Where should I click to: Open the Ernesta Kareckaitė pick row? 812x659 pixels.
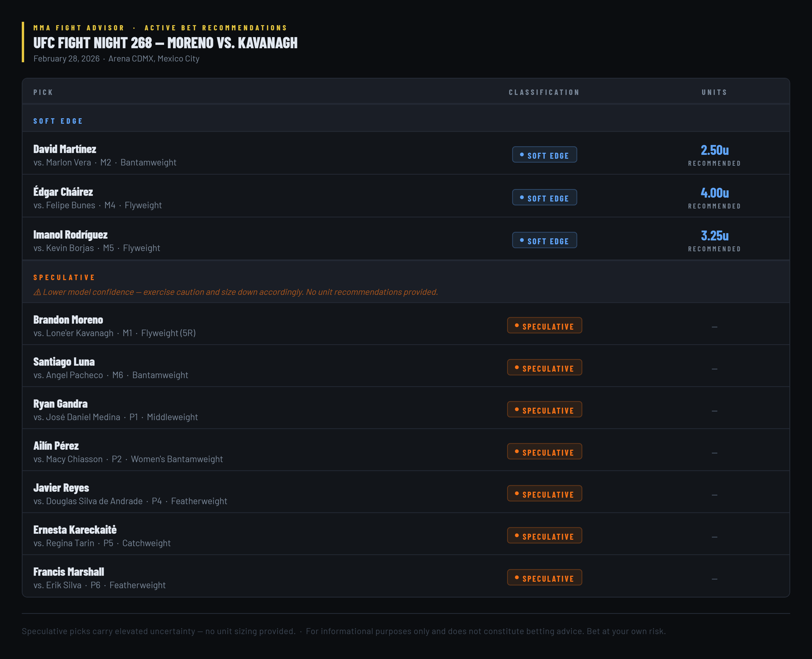(406, 534)
